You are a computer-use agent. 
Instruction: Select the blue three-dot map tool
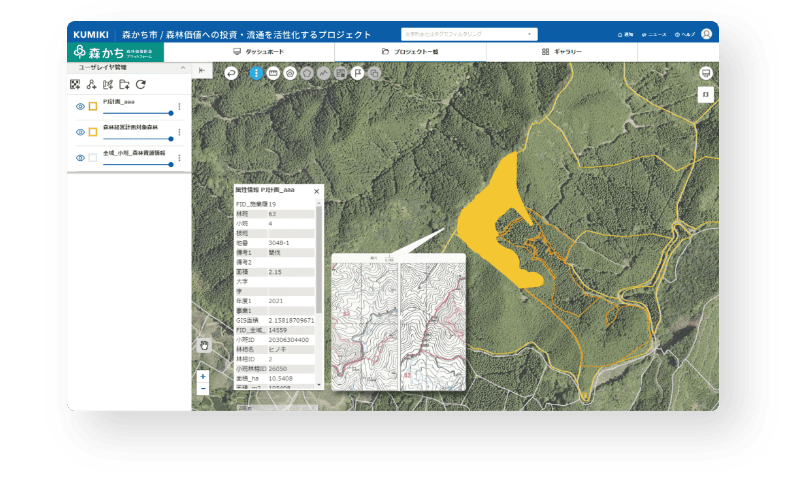[x=256, y=74]
